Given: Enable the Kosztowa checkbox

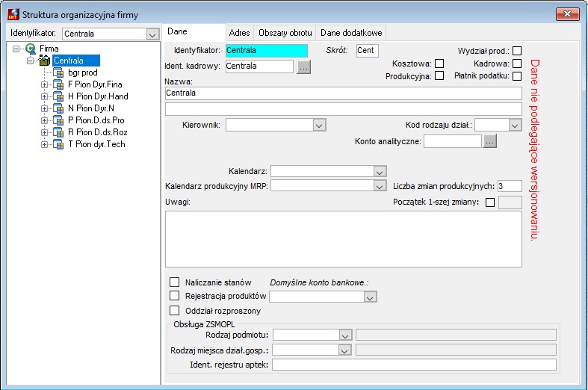Looking at the screenshot, I should coord(439,64).
